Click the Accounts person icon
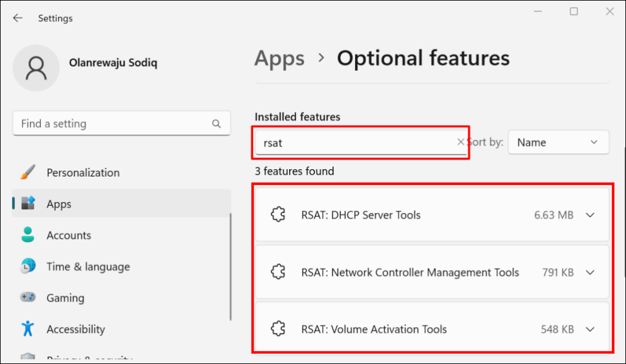 coord(28,235)
